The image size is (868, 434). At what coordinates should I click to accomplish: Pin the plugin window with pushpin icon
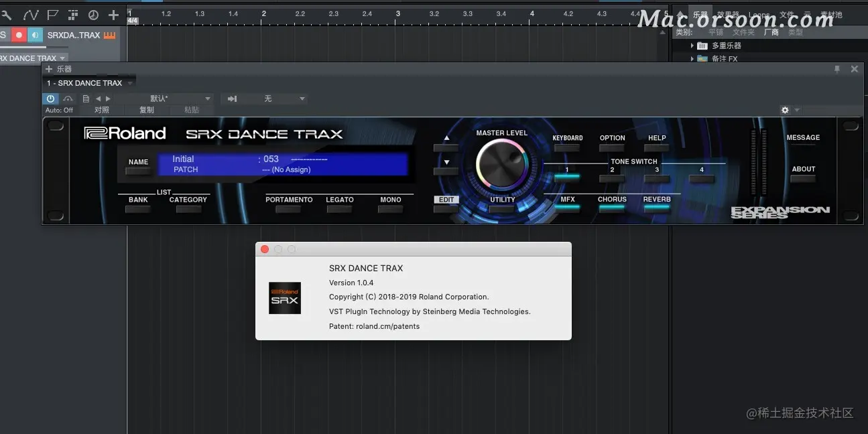tap(837, 69)
